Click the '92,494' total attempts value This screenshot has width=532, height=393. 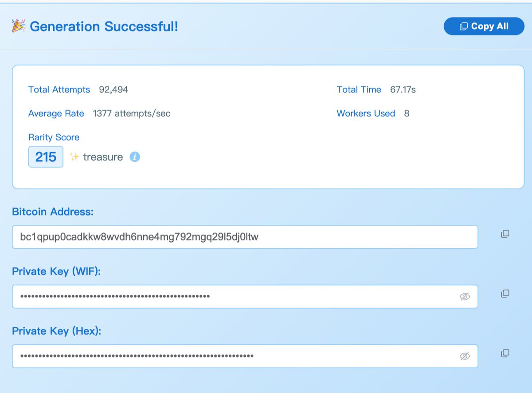pyautogui.click(x=113, y=90)
